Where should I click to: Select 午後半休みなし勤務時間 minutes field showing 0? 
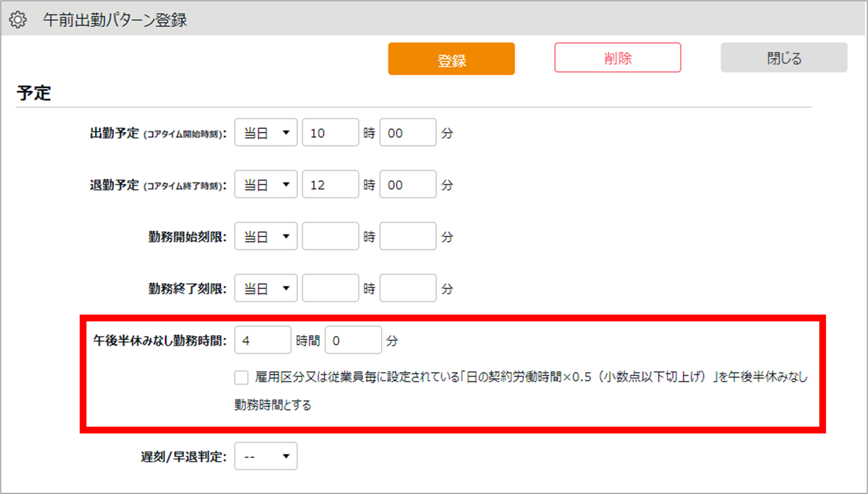(353, 340)
